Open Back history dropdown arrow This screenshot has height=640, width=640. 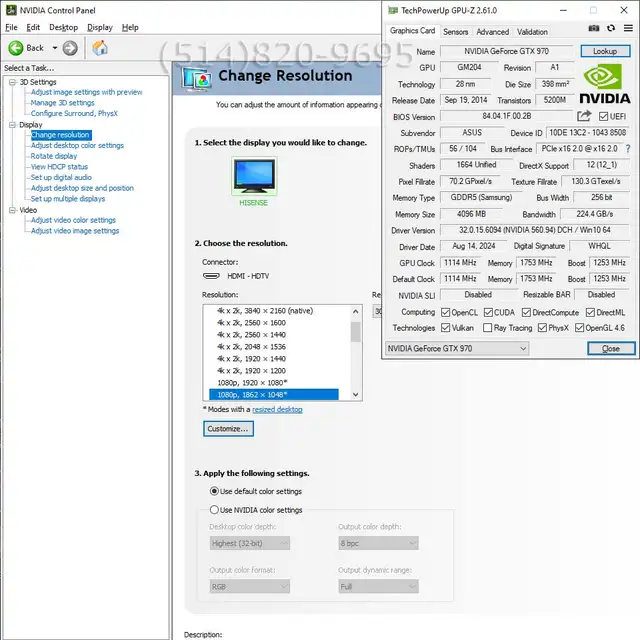55,48
